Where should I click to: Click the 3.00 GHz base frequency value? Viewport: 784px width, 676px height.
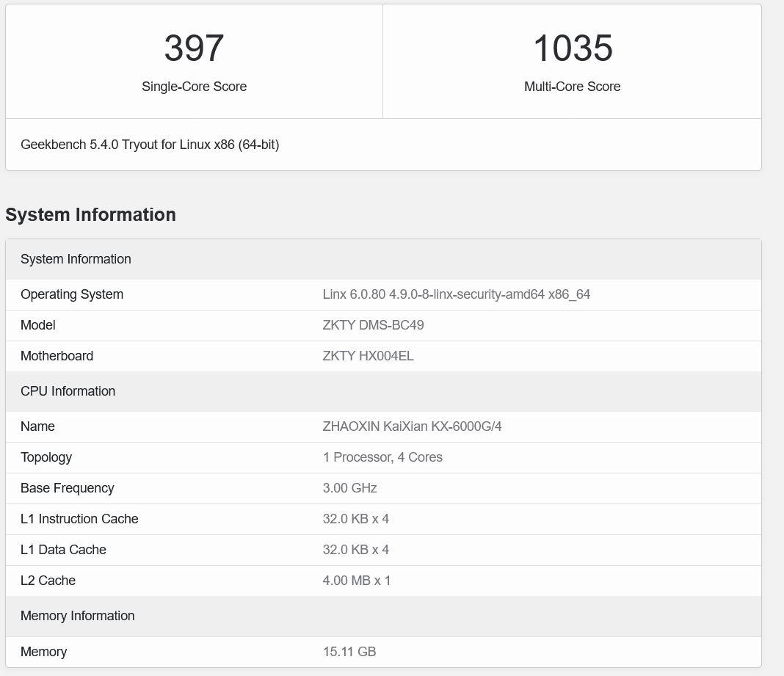(x=349, y=488)
